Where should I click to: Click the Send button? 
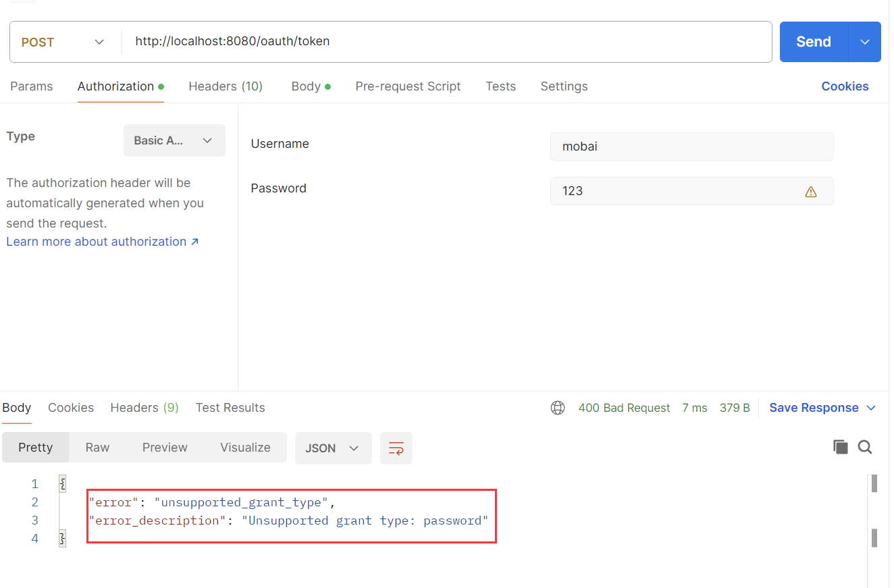coord(814,42)
